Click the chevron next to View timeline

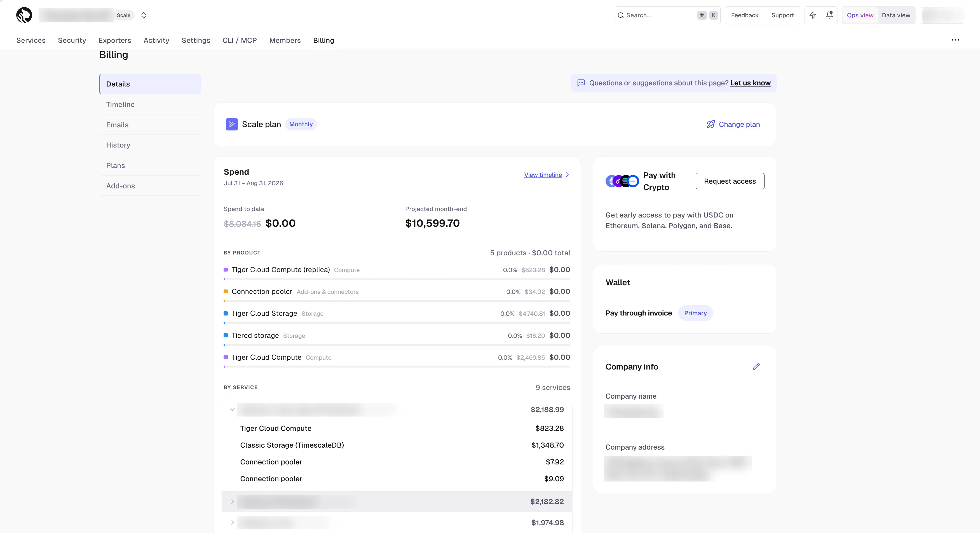[567, 175]
